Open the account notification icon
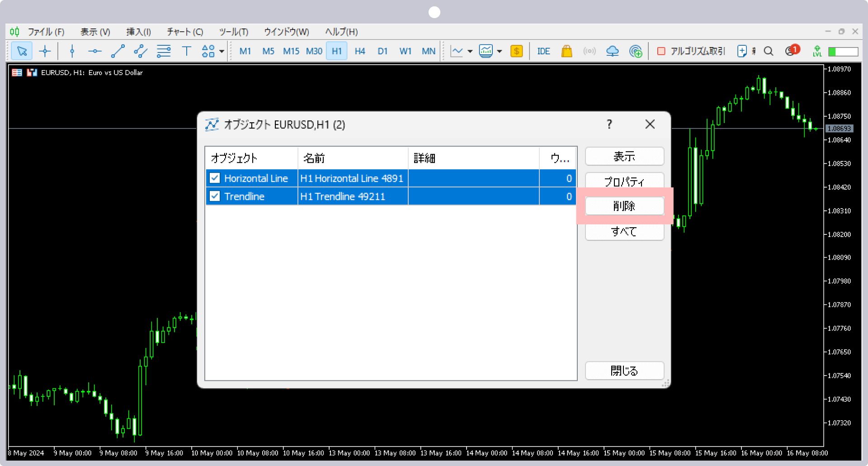 click(x=792, y=50)
